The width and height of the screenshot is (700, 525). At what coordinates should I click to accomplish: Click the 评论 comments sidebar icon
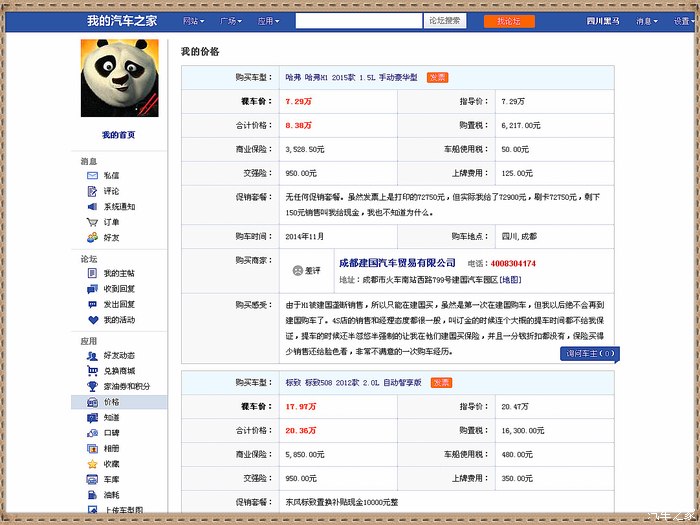pos(92,191)
